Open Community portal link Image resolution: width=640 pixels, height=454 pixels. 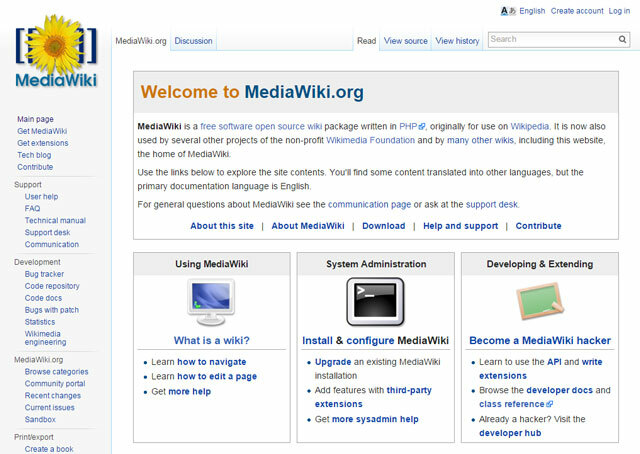(x=55, y=384)
